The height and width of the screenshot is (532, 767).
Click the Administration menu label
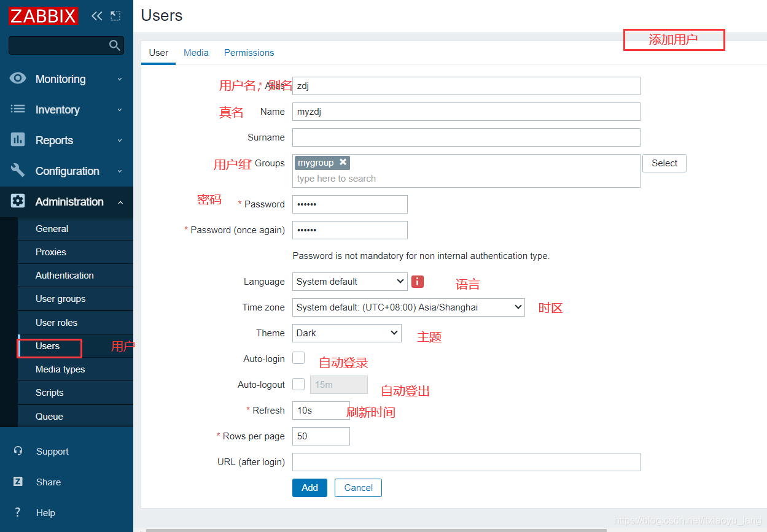(69, 202)
